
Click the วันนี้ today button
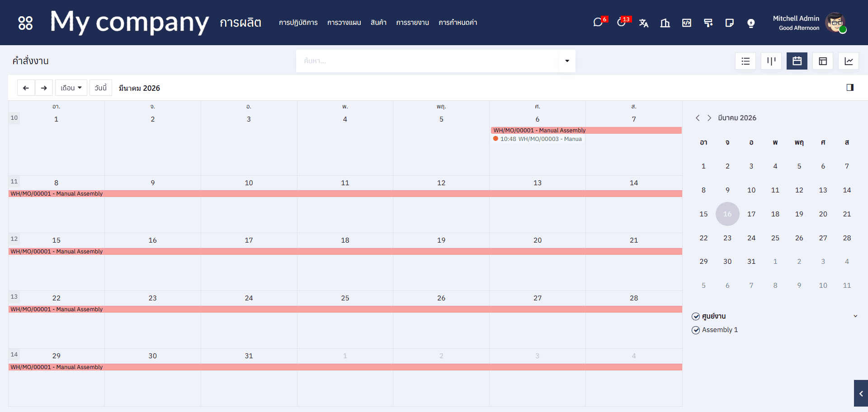pos(100,88)
